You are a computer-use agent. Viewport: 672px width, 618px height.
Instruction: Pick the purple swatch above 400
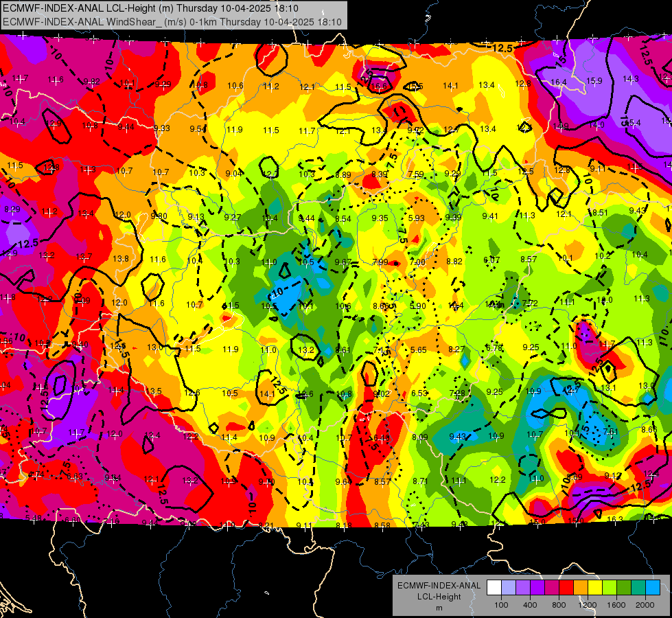pyautogui.click(x=537, y=588)
